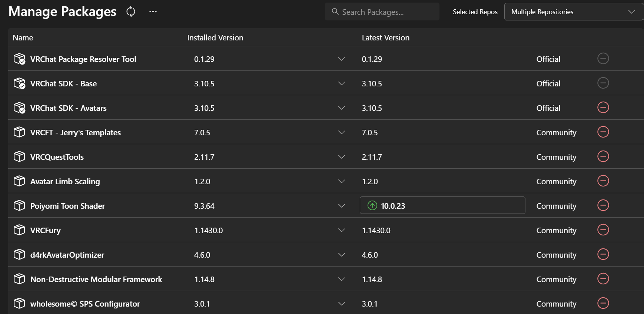
Task: Click the Latest Version column header
Action: click(386, 38)
